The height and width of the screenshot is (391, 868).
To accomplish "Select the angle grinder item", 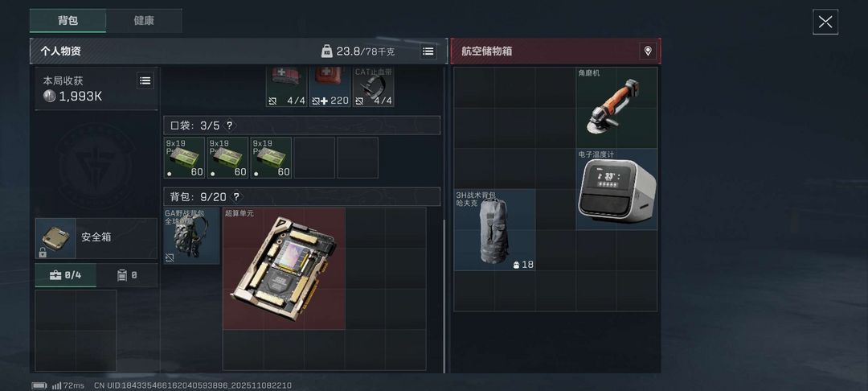I will (x=616, y=108).
